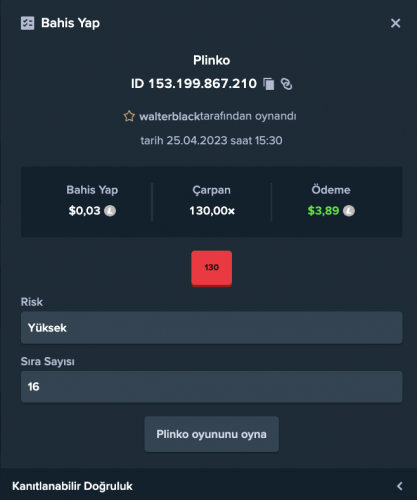The image size is (417, 500).
Task: Click the Litecoin coin icon next to $0,03
Action: click(x=110, y=211)
